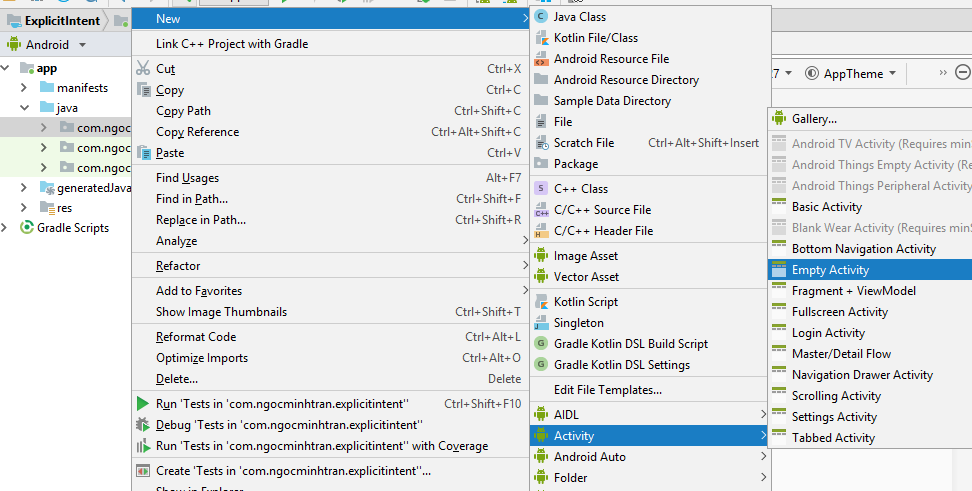Select Optimize Imports

330,358
